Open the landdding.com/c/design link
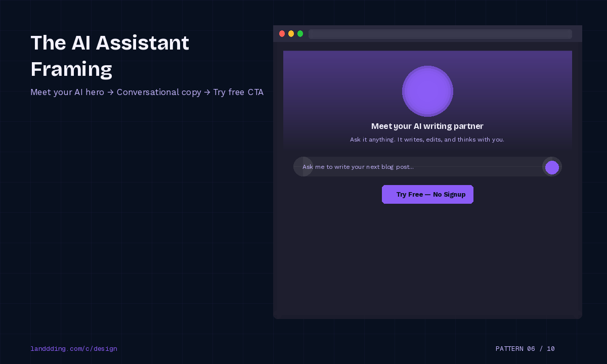Image resolution: width=607 pixels, height=364 pixels. click(74, 348)
